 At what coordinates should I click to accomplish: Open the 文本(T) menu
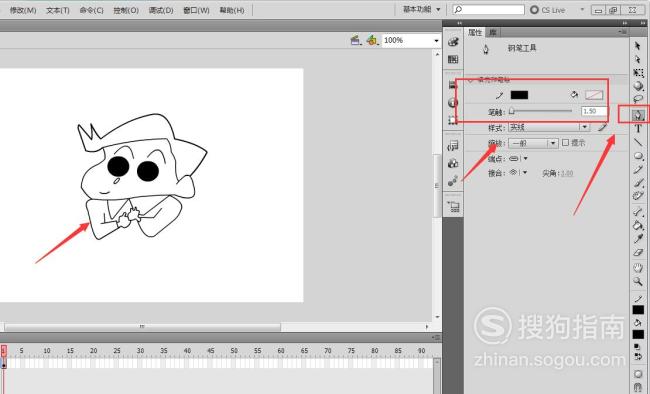tap(58, 10)
